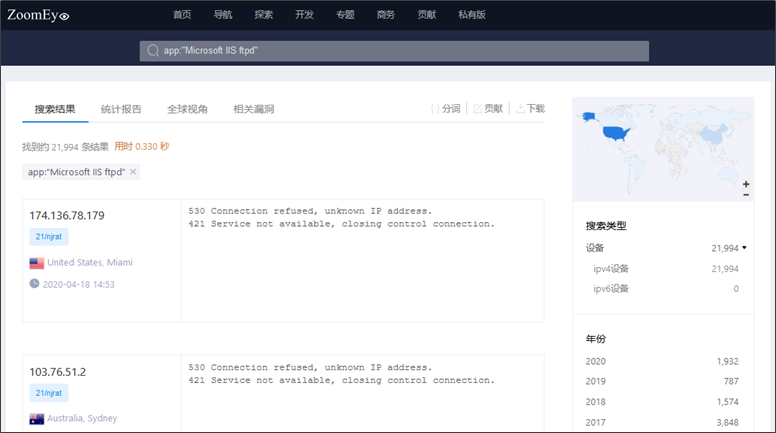Viewport: 776px width, 433px height.
Task: Open the 导航 nav item
Action: (x=223, y=15)
